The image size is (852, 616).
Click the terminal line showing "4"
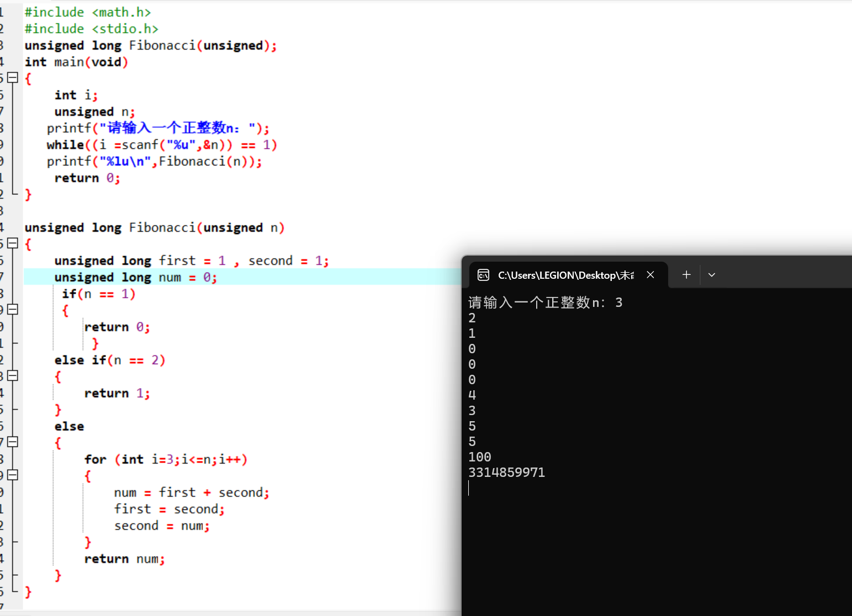472,395
